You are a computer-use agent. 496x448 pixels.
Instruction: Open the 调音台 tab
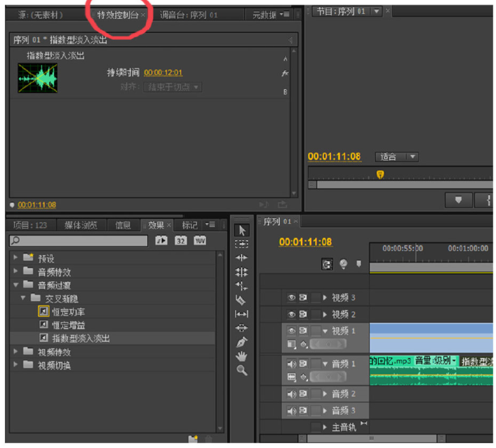click(189, 15)
